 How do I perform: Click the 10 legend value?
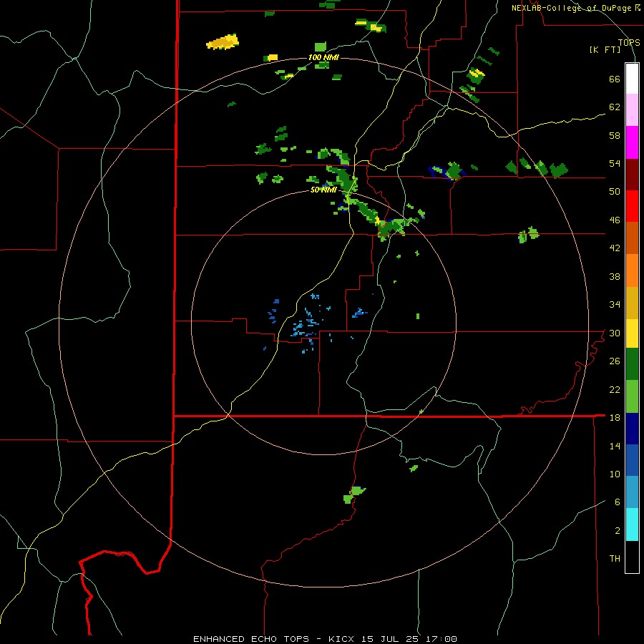coord(615,474)
